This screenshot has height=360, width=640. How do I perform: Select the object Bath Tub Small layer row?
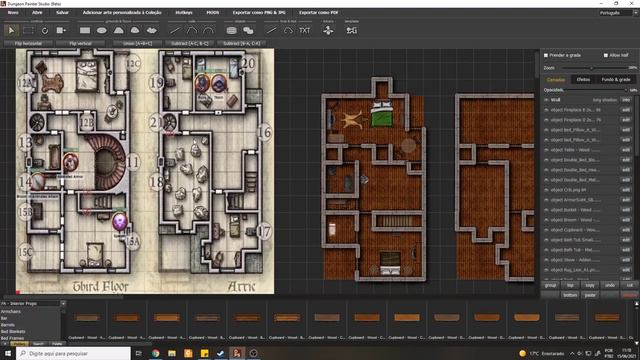587,240
